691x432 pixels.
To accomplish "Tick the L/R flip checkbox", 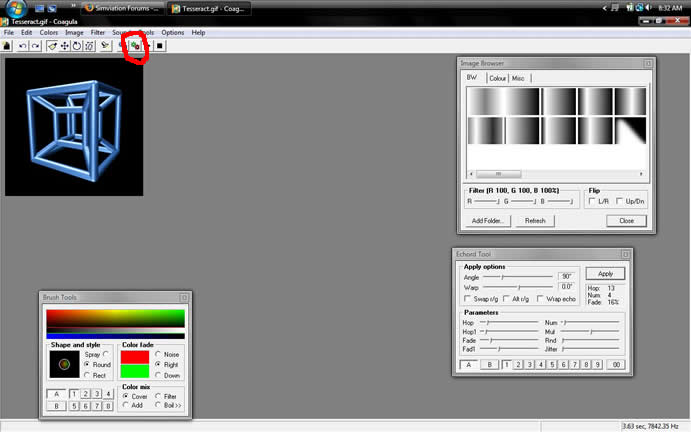I will (592, 201).
